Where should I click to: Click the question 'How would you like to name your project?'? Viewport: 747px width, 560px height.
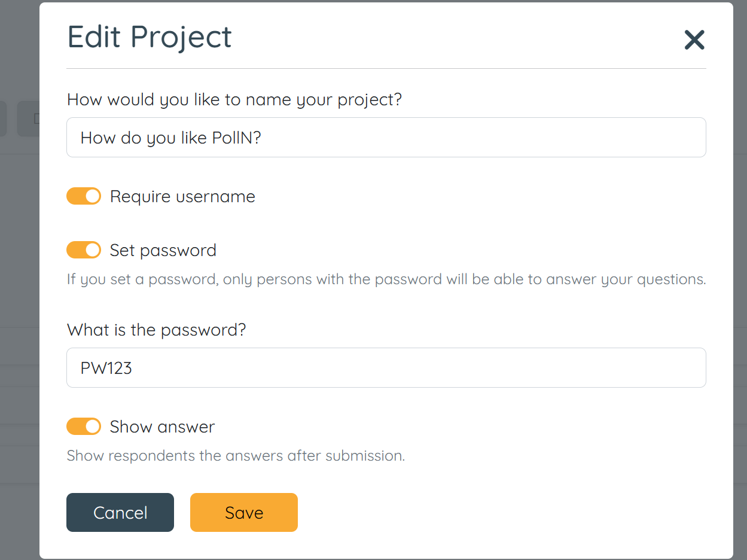point(234,99)
